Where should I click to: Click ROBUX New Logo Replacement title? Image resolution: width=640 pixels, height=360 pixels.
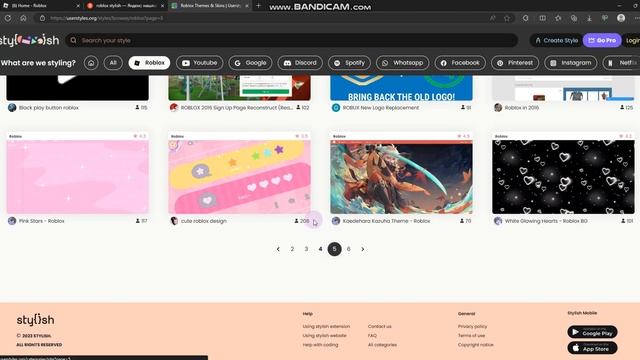[381, 108]
